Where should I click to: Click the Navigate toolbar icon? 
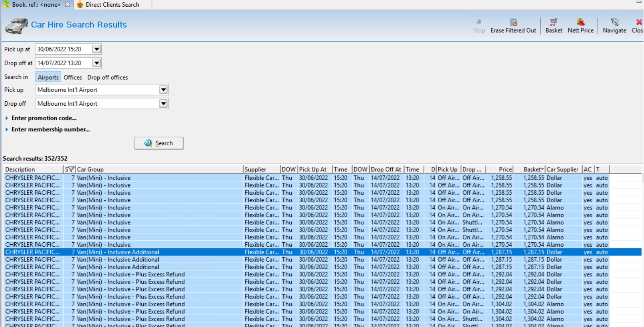[x=614, y=26]
